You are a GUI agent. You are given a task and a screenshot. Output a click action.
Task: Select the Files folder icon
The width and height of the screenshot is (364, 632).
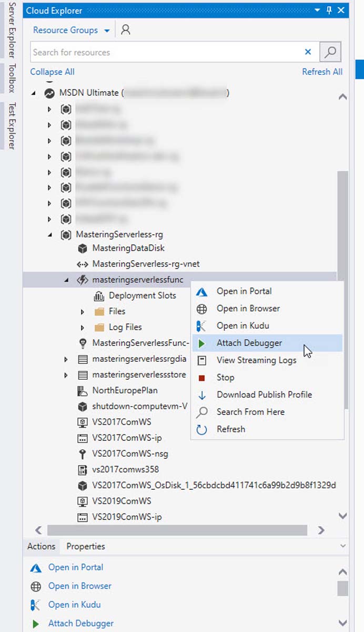coord(99,311)
